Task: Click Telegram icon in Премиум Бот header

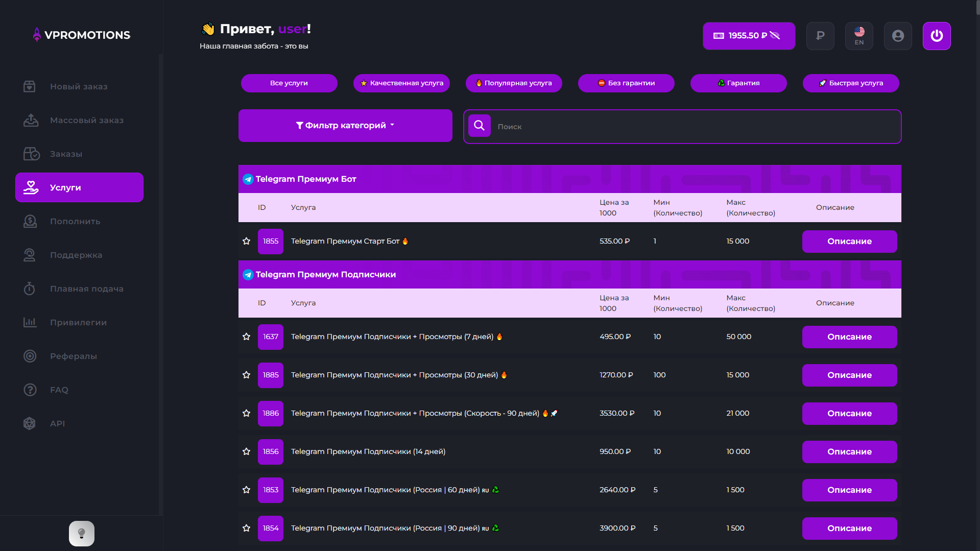Action: 248,179
